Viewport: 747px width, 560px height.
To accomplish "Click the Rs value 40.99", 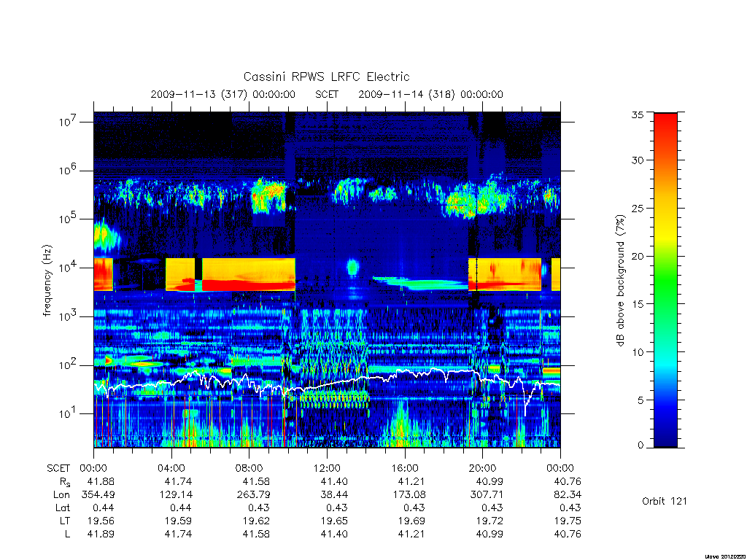I will (x=489, y=481).
